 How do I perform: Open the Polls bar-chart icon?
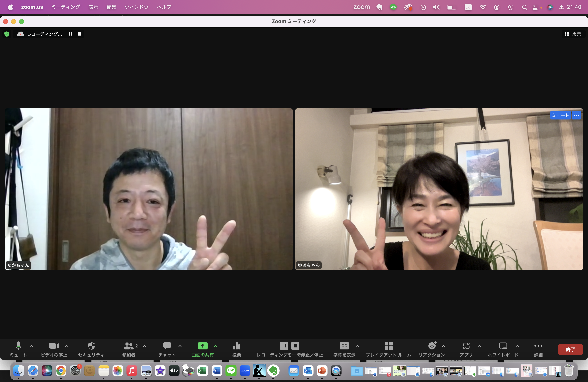[x=237, y=346]
